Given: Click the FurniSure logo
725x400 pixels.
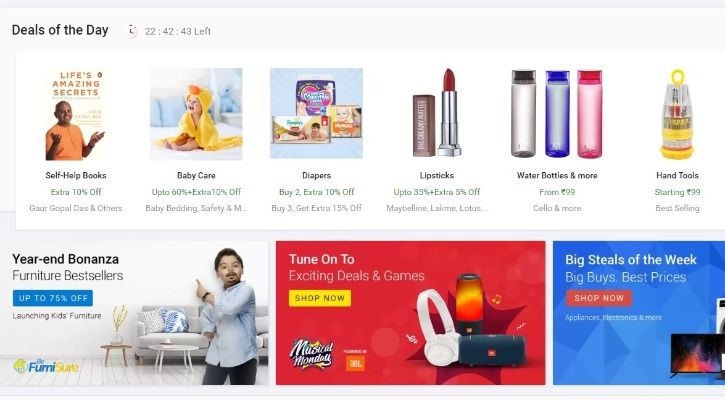Looking at the screenshot, I should click(x=46, y=366).
